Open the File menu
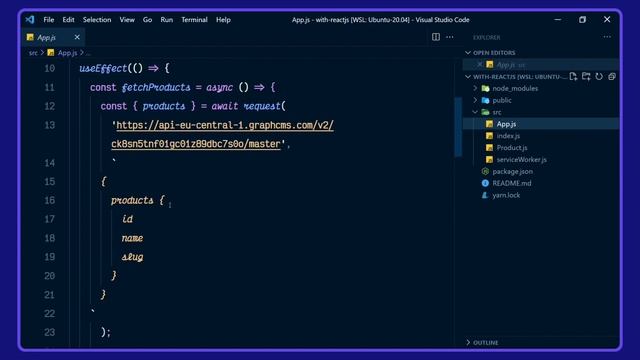The image size is (640, 360). (x=49, y=20)
